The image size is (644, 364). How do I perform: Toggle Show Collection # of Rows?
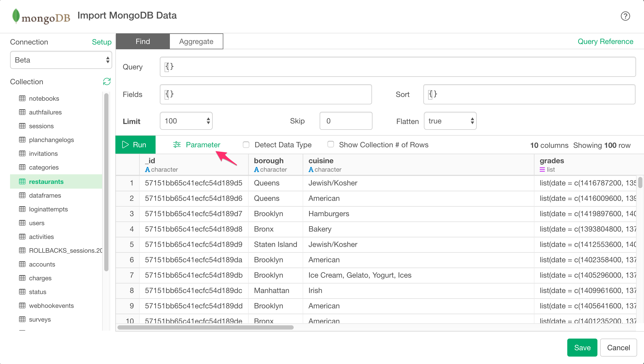330,144
